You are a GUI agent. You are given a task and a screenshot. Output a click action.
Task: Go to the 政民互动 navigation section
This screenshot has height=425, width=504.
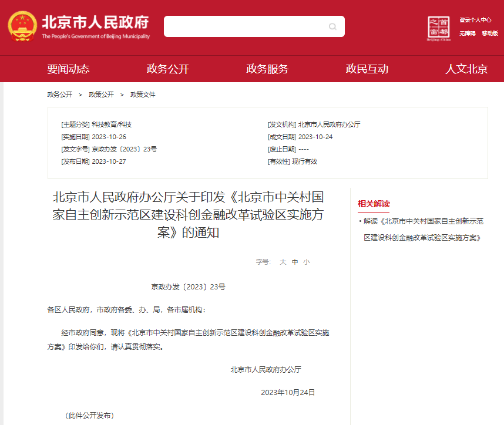367,69
